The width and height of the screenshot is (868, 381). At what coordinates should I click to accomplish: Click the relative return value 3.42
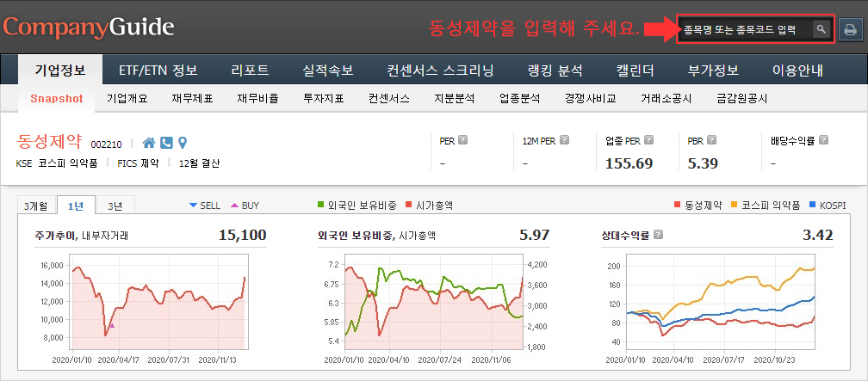(x=818, y=235)
